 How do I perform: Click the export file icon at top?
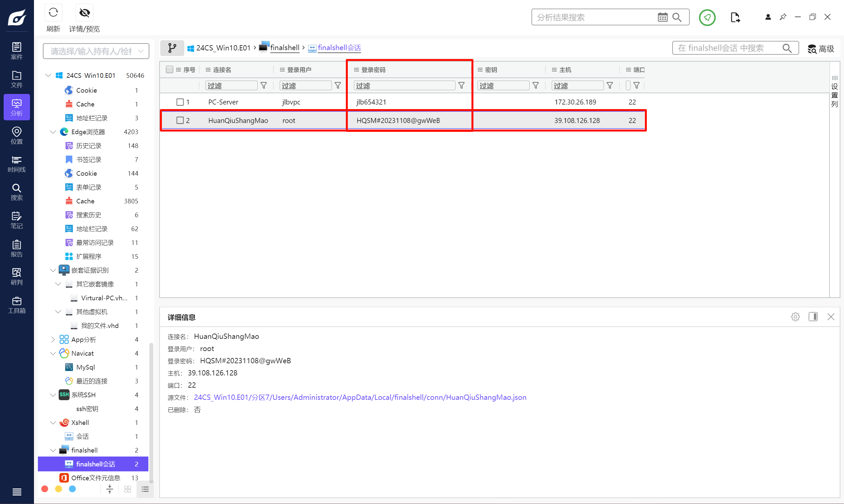pyautogui.click(x=735, y=17)
